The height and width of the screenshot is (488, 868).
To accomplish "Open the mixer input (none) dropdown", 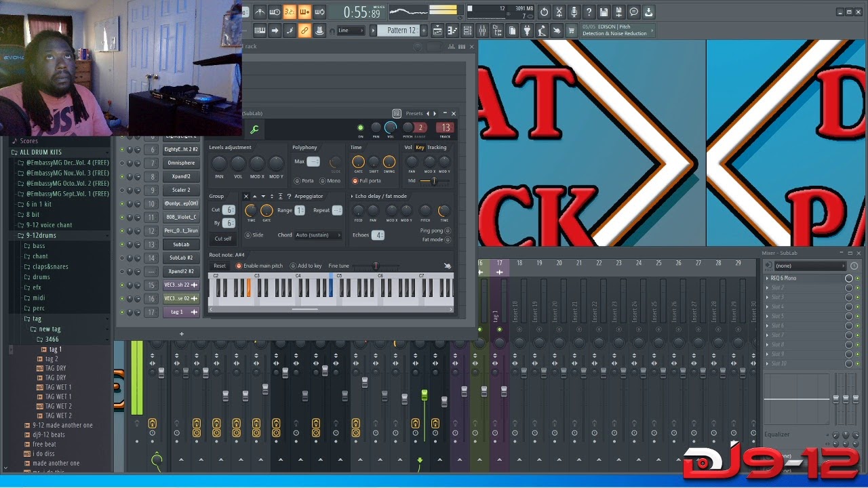I will pos(810,266).
